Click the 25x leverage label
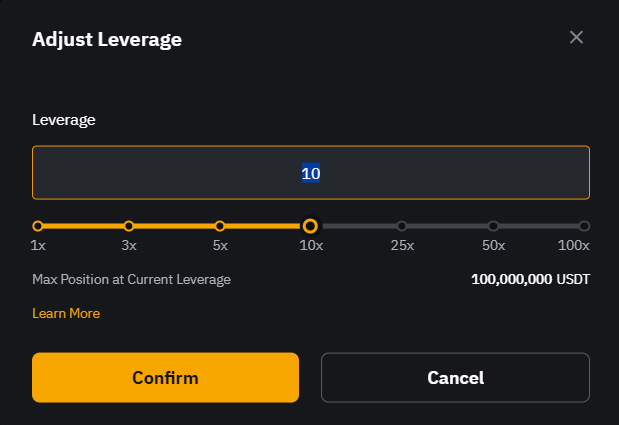This screenshot has height=425, width=619. click(x=402, y=245)
